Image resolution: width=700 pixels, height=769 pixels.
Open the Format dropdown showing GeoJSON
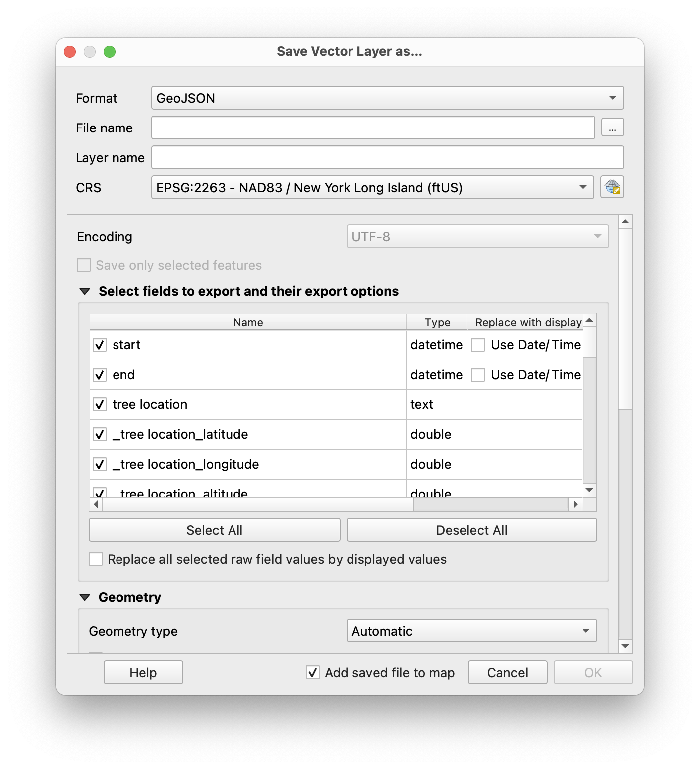tap(387, 98)
